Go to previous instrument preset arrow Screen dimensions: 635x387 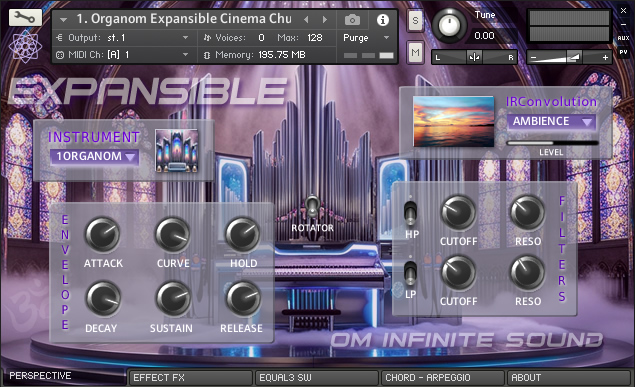pos(307,19)
